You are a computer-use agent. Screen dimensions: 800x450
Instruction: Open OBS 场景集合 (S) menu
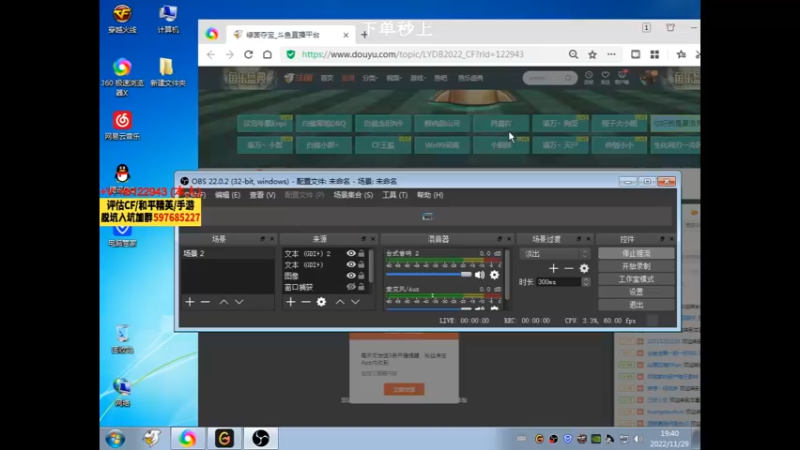pyautogui.click(x=353, y=195)
